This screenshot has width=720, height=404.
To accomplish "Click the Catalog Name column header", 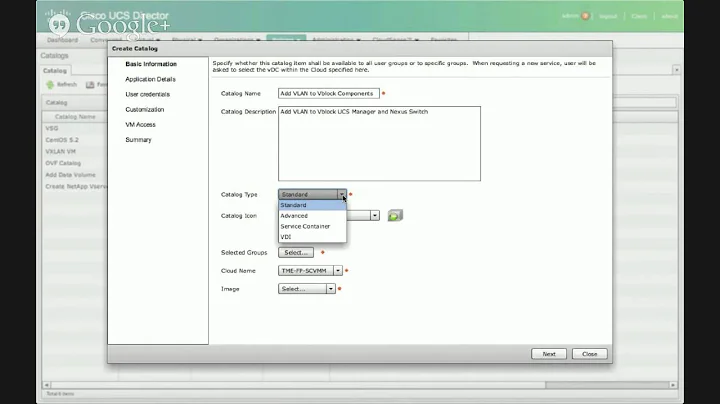I will (75, 117).
